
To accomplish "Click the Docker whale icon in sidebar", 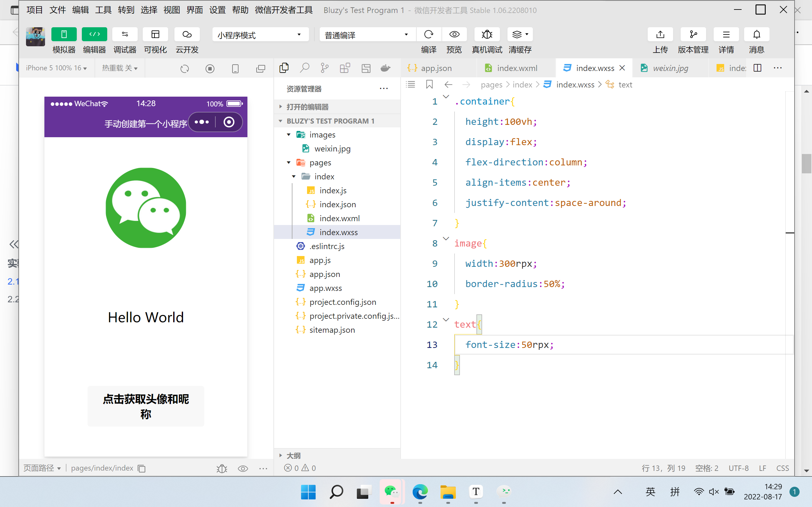I will coord(385,68).
